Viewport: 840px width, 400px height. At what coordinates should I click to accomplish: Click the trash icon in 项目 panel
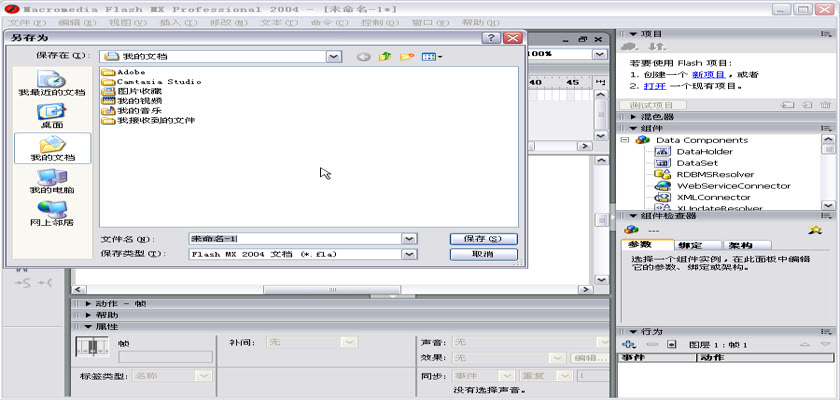point(826,105)
